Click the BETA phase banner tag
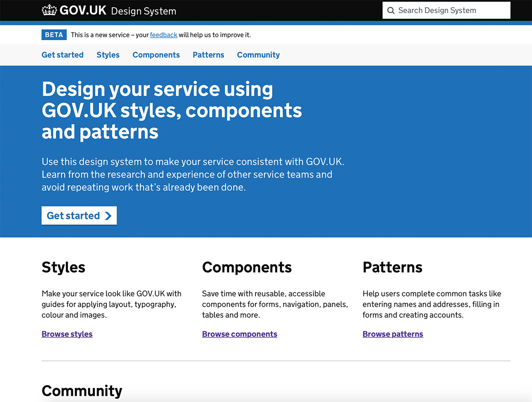This screenshot has width=532, height=402. click(x=54, y=35)
